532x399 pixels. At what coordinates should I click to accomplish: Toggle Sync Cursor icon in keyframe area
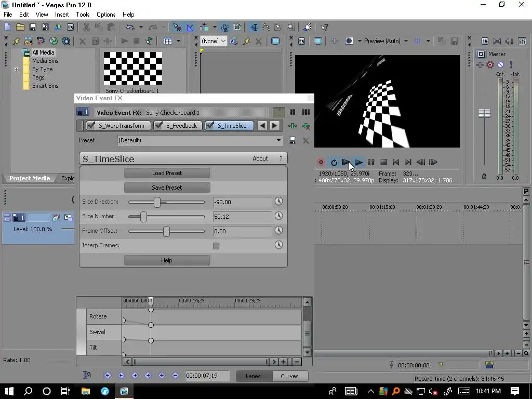(x=87, y=375)
